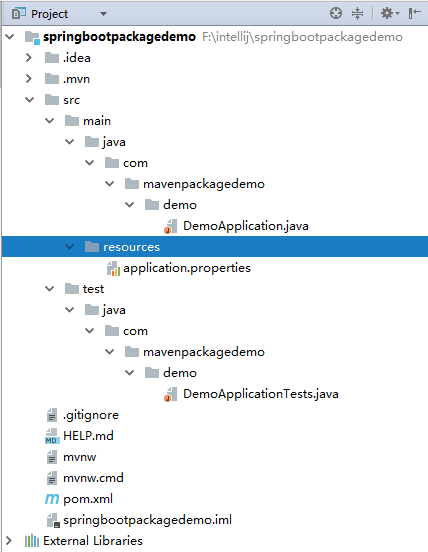Click the pom.xml Maven file icon
Image resolution: width=428 pixels, height=552 pixels.
[x=52, y=499]
